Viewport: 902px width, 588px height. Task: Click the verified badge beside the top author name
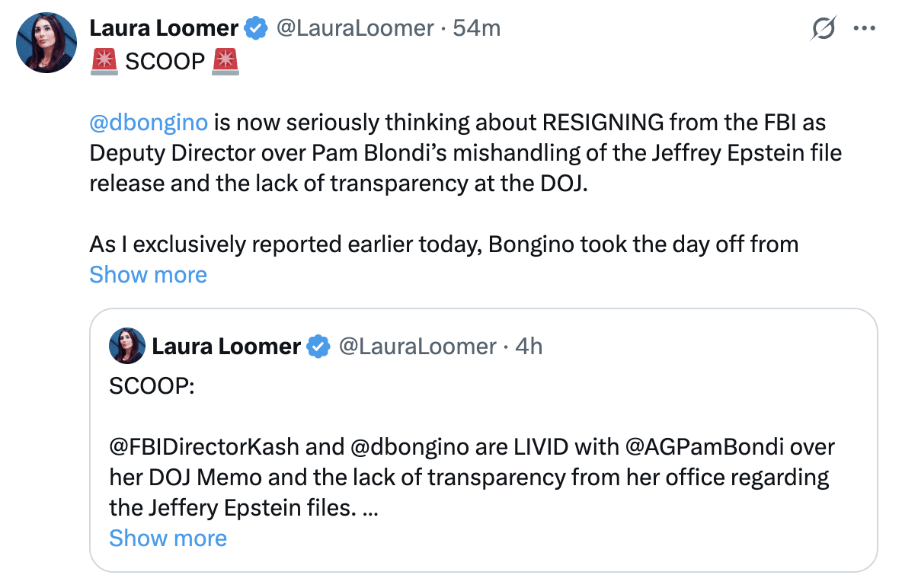256,29
